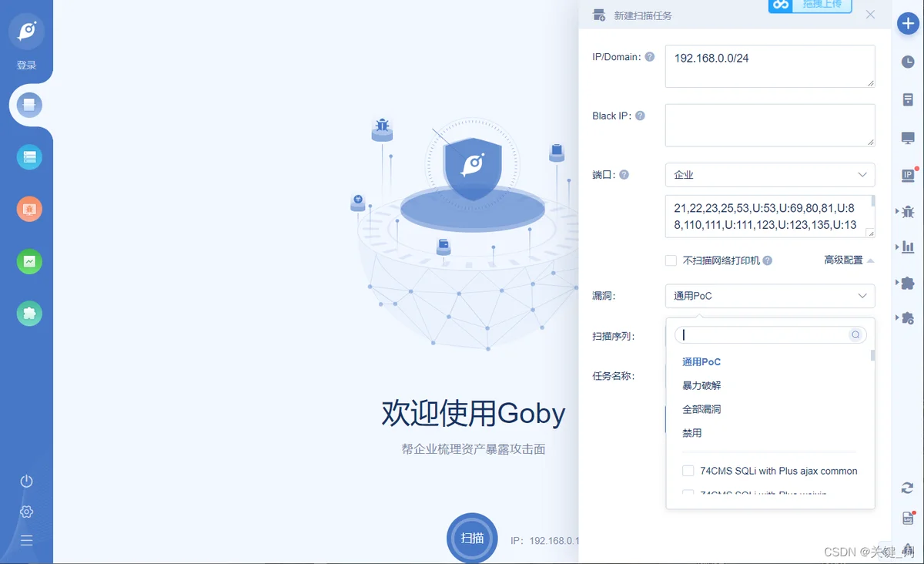Click the blue plus new-scan icon
This screenshot has height=564, width=924.
coord(908,23)
